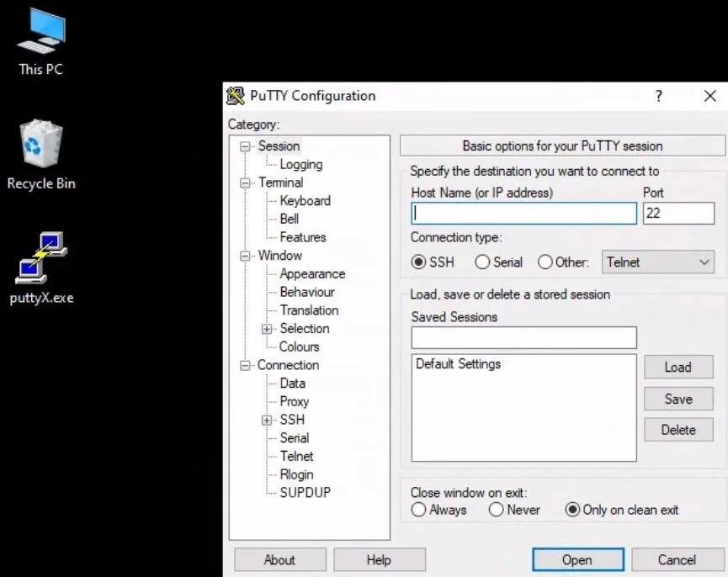
Task: Open the Telnet protocol dropdown
Action: click(658, 262)
